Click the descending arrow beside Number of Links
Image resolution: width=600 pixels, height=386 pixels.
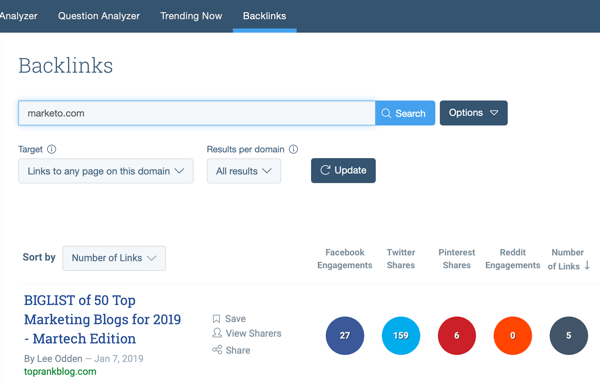pyautogui.click(x=587, y=265)
